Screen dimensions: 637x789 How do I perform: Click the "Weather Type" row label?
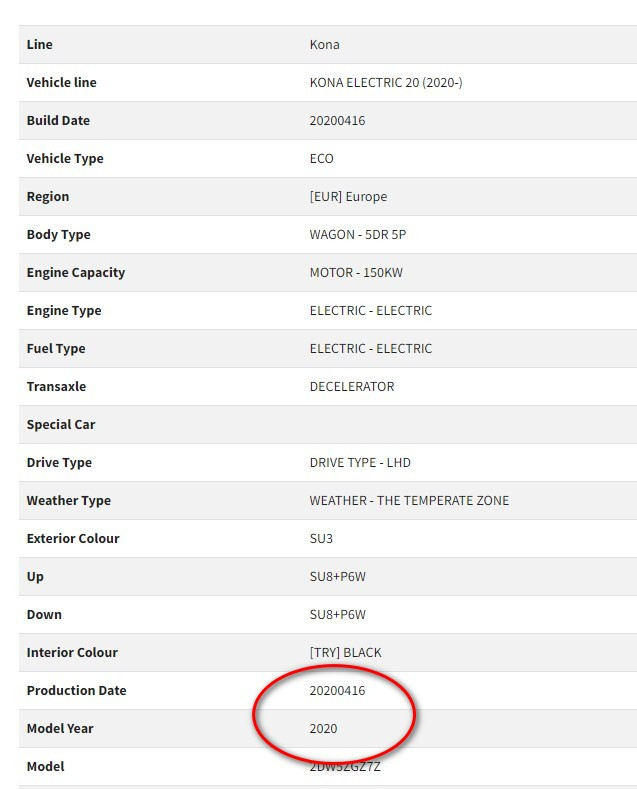tap(69, 500)
